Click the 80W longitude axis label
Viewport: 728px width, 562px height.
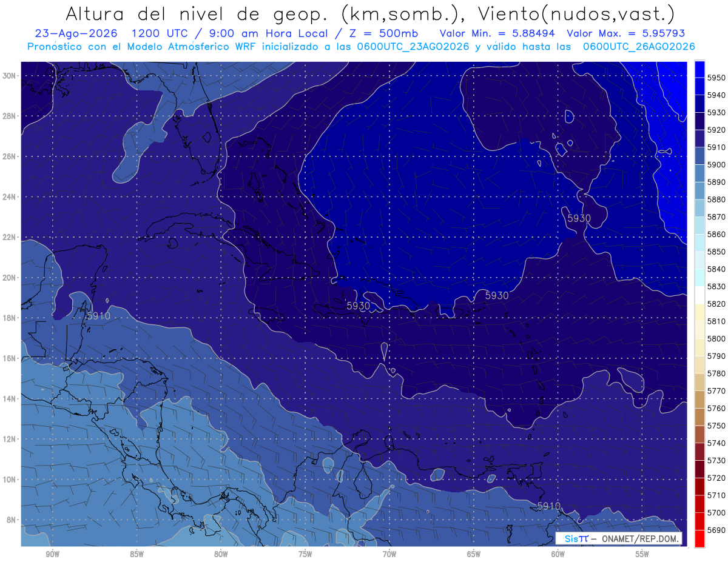[x=221, y=555]
